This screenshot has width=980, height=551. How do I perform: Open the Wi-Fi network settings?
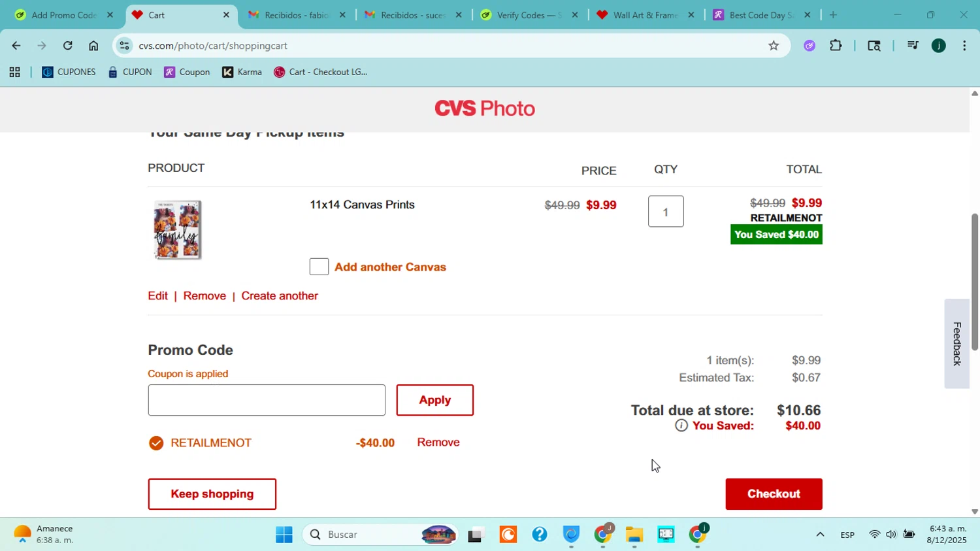click(874, 535)
